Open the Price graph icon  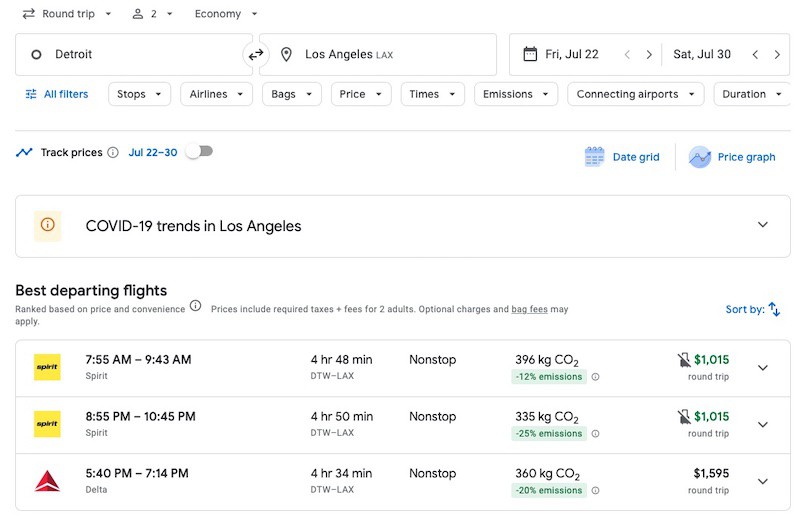[x=700, y=157]
